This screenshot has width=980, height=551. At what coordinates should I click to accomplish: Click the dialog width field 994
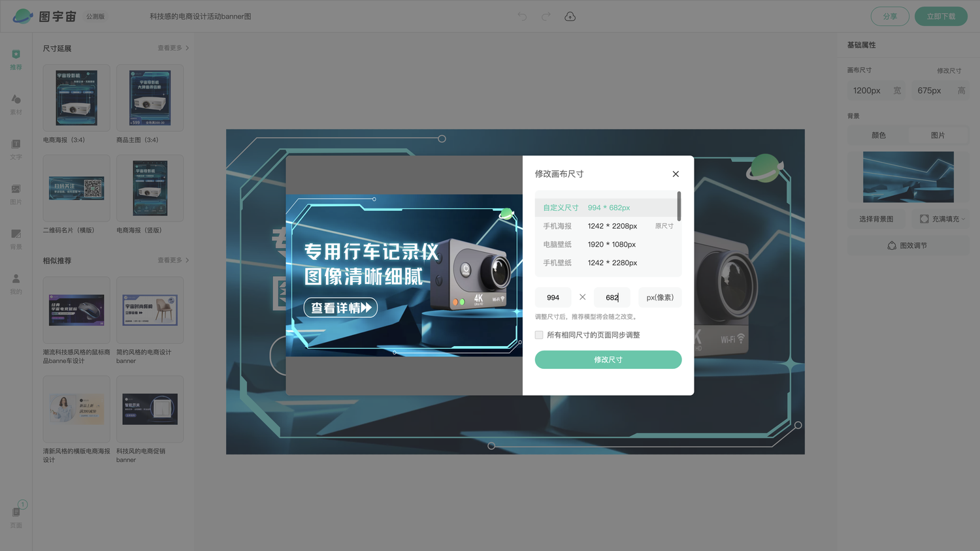pos(553,297)
